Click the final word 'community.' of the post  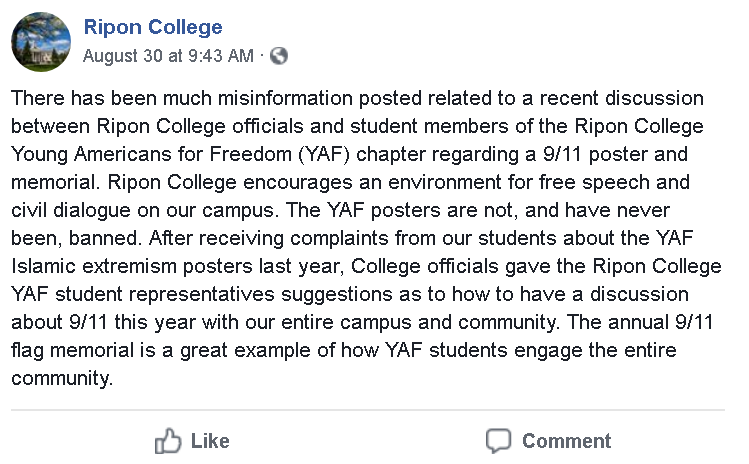click(x=62, y=378)
